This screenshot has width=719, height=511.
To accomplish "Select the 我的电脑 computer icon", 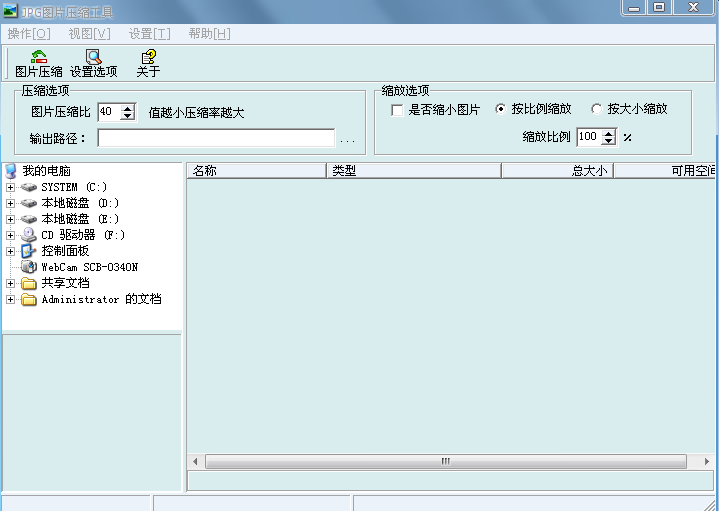I will (11, 171).
